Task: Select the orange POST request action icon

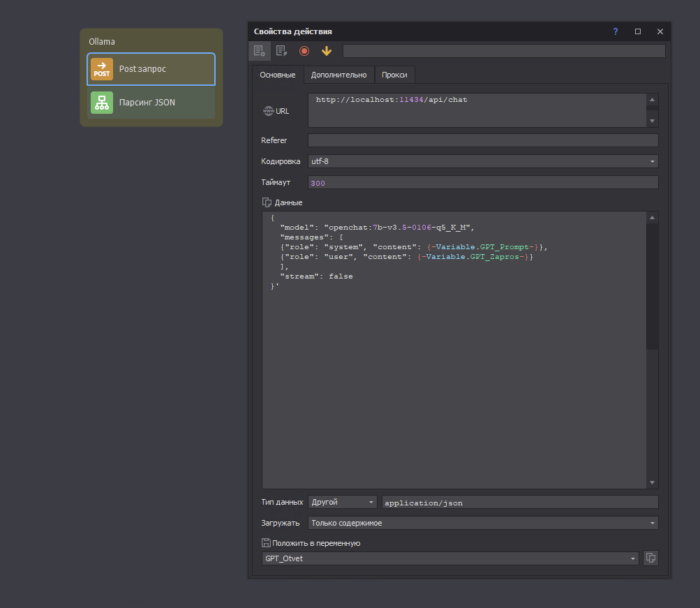Action: [x=102, y=69]
